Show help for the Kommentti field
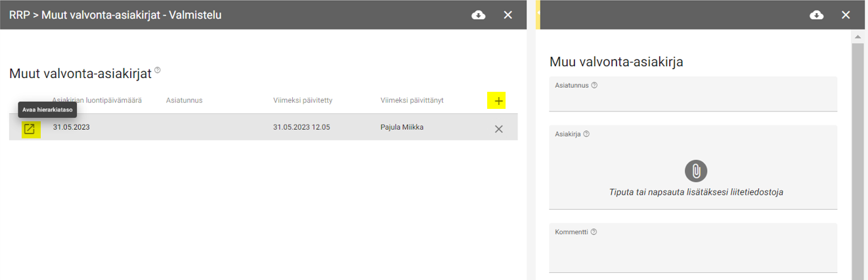Image resolution: width=868 pixels, height=280 pixels. (x=594, y=232)
